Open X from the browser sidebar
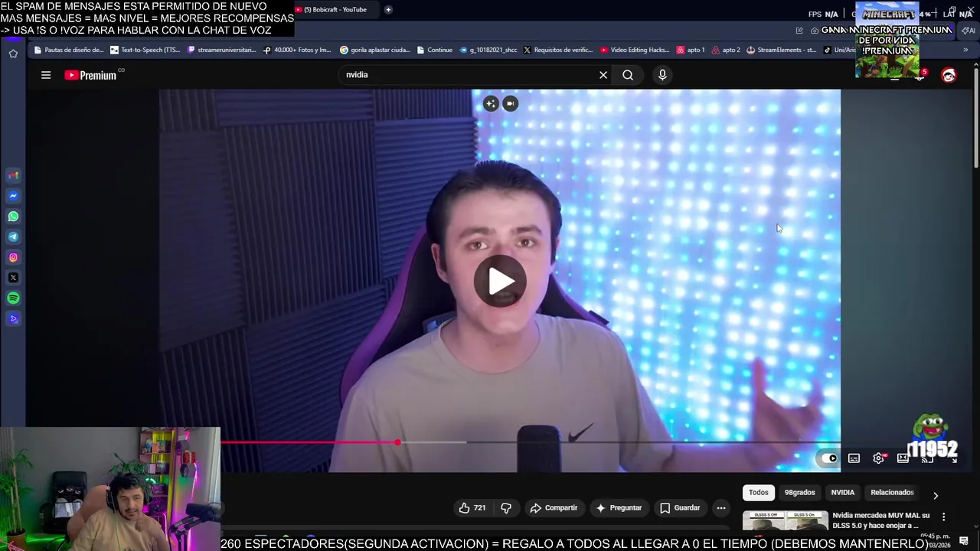980x551 pixels. click(13, 278)
